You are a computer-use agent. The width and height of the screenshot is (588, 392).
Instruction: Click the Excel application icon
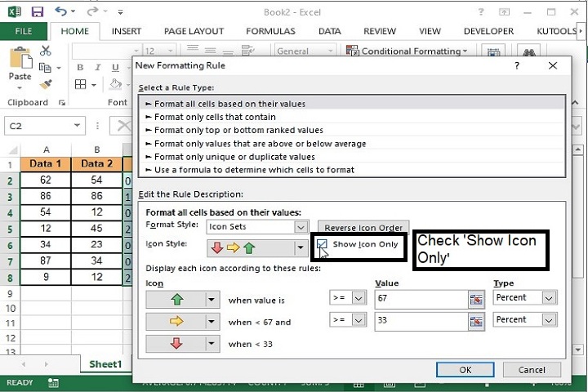pos(14,12)
